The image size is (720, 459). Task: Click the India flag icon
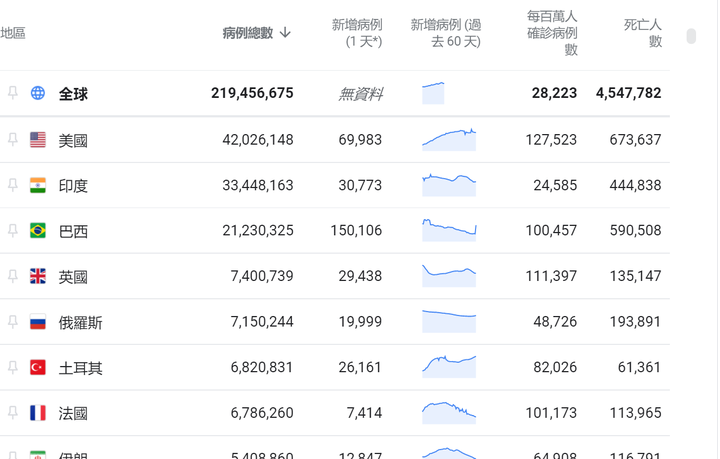[x=38, y=185]
